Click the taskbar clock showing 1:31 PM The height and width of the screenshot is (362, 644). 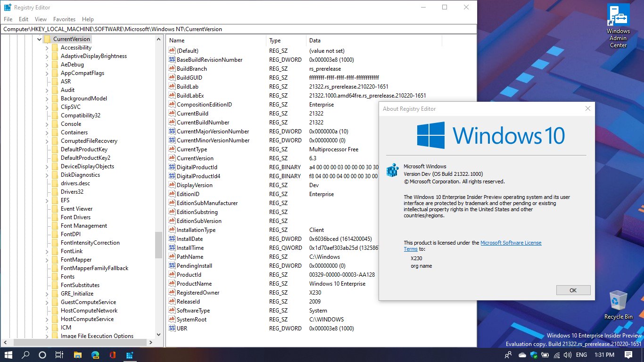[604, 355]
